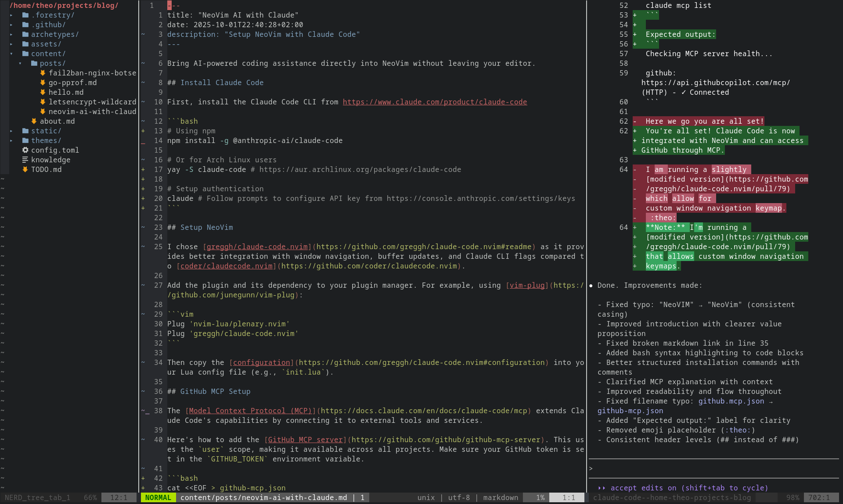
Task: Expand the .forestry/ directory
Action: coord(11,15)
